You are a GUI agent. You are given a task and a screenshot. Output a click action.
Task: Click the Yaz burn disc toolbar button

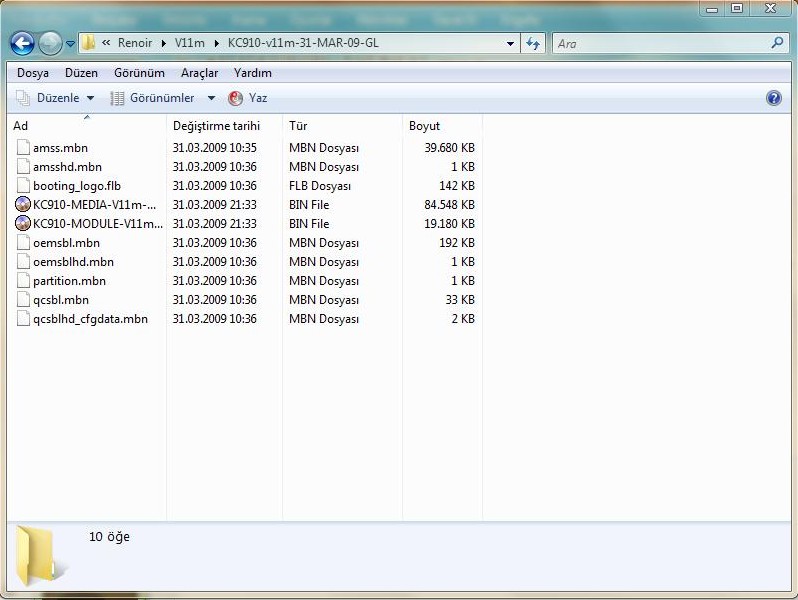(248, 98)
